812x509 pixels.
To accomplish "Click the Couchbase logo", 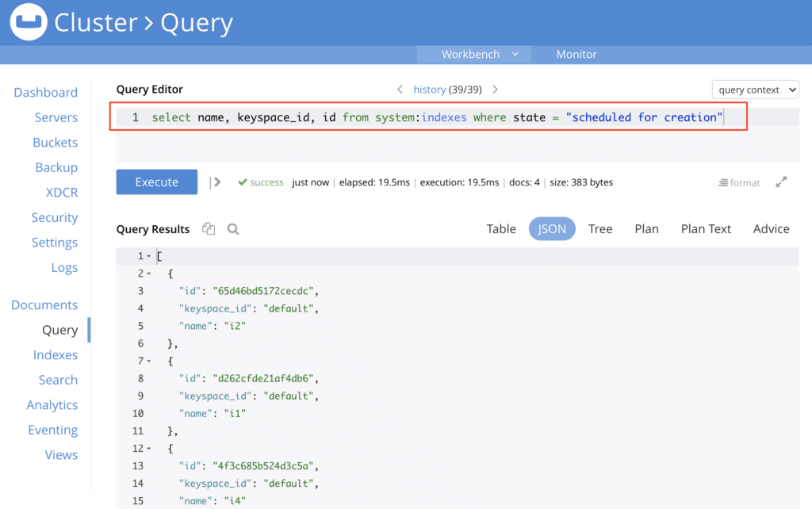I will pyautogui.click(x=26, y=22).
